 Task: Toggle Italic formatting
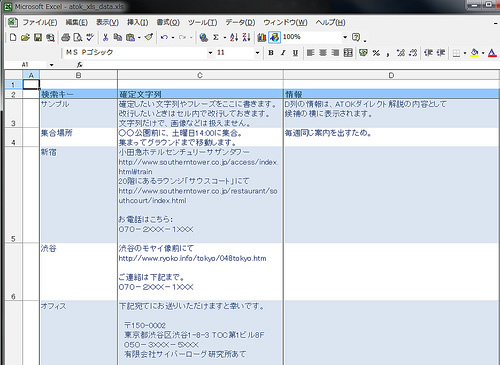283,53
